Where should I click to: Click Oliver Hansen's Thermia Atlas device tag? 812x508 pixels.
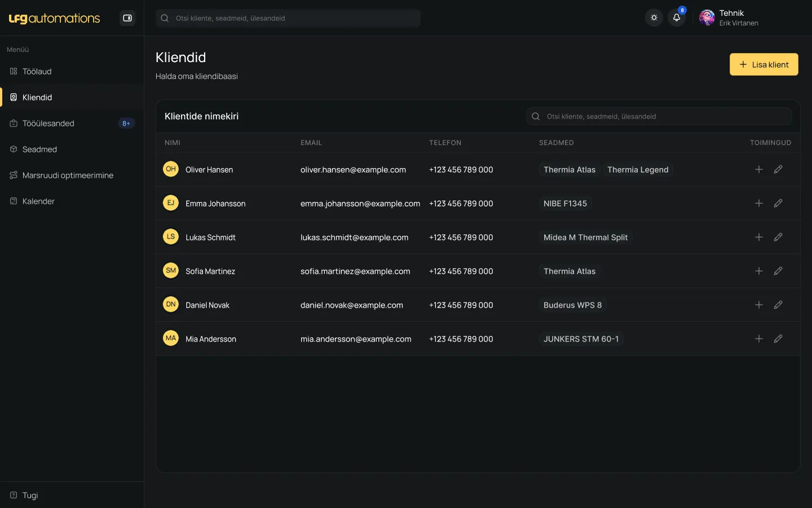570,170
